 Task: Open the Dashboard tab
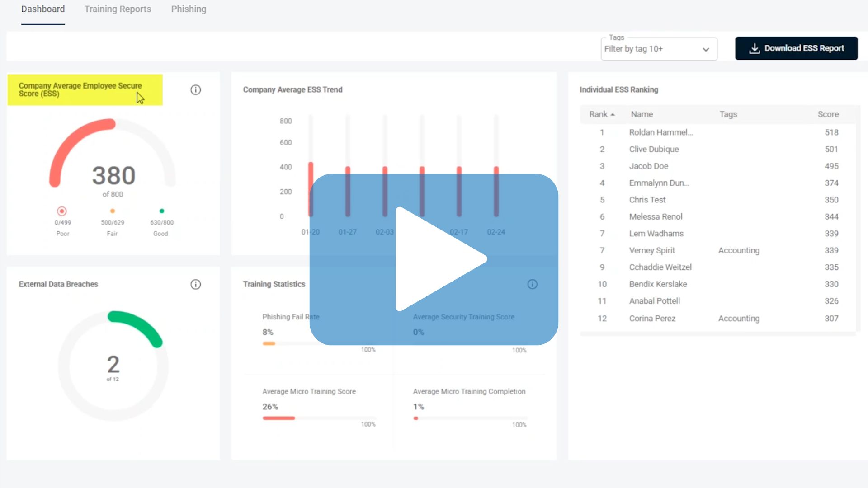(x=43, y=9)
